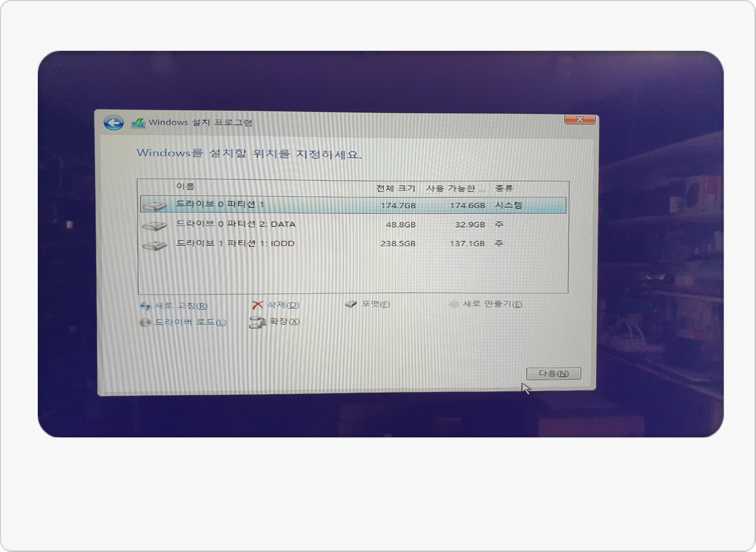Click the 시스템 type cell
This screenshot has height=552, width=756.
509,206
